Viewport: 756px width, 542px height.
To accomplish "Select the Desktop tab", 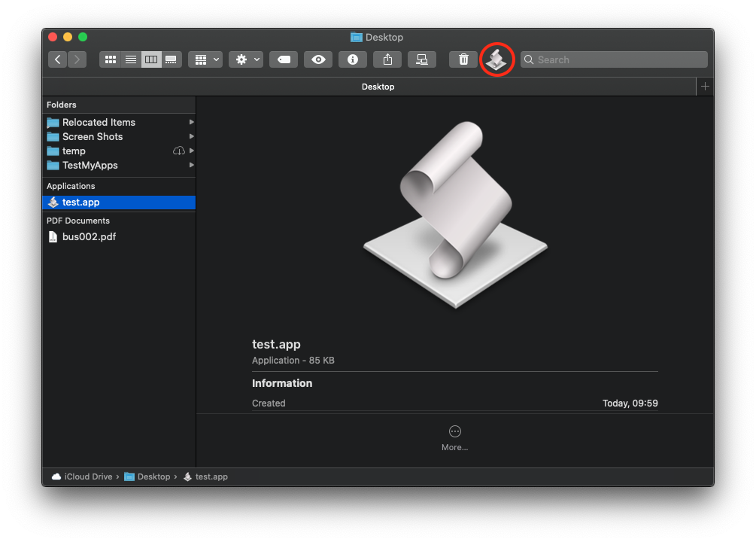I will [x=378, y=87].
